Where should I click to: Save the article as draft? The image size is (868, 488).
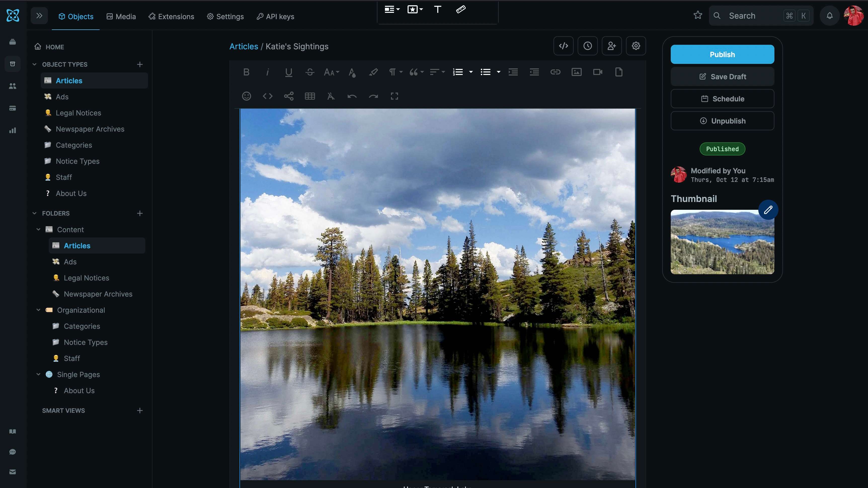coord(722,76)
